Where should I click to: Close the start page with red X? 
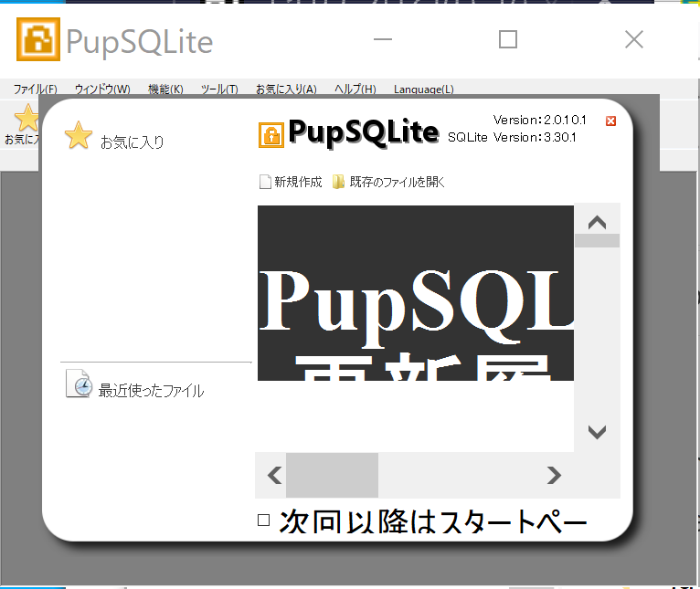[x=610, y=121]
